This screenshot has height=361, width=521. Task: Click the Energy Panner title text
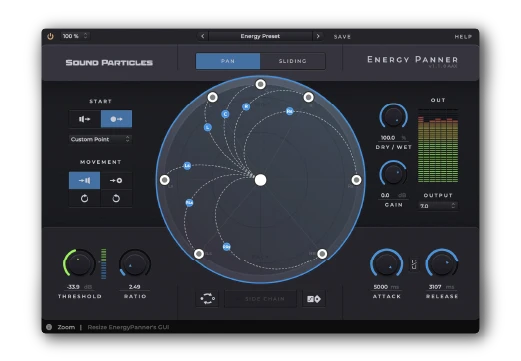pyautogui.click(x=412, y=60)
